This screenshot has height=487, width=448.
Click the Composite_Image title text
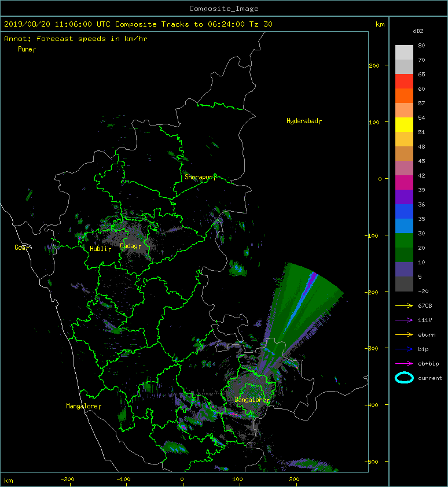coord(224,9)
